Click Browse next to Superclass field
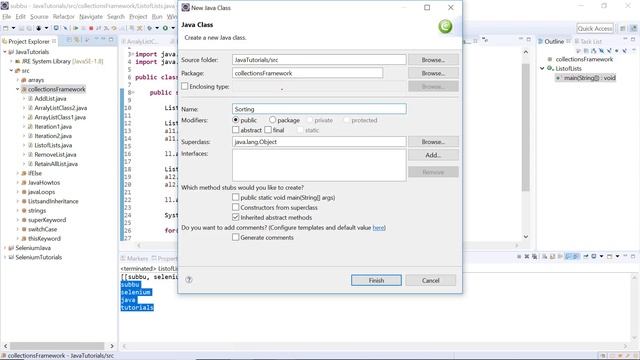Viewport: 640px width, 360px height. click(x=433, y=142)
